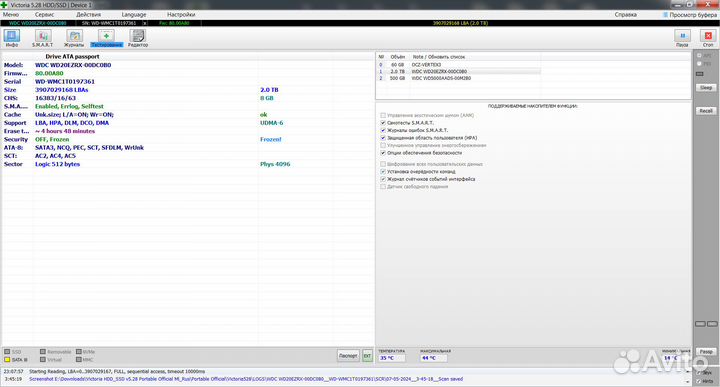The image size is (720, 387).
Task: Click the maximum temperature 44 °C
Action: (433, 358)
